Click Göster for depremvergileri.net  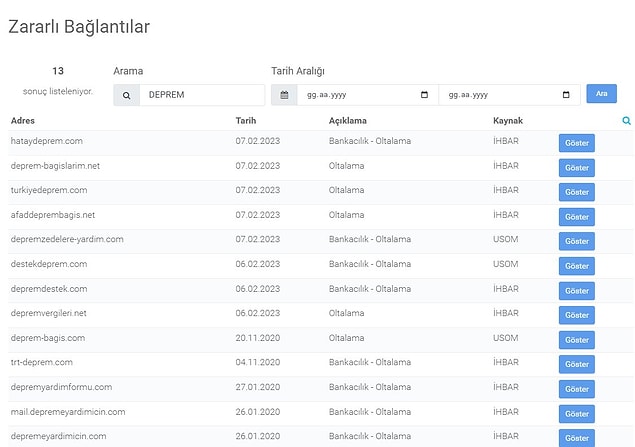(x=577, y=315)
